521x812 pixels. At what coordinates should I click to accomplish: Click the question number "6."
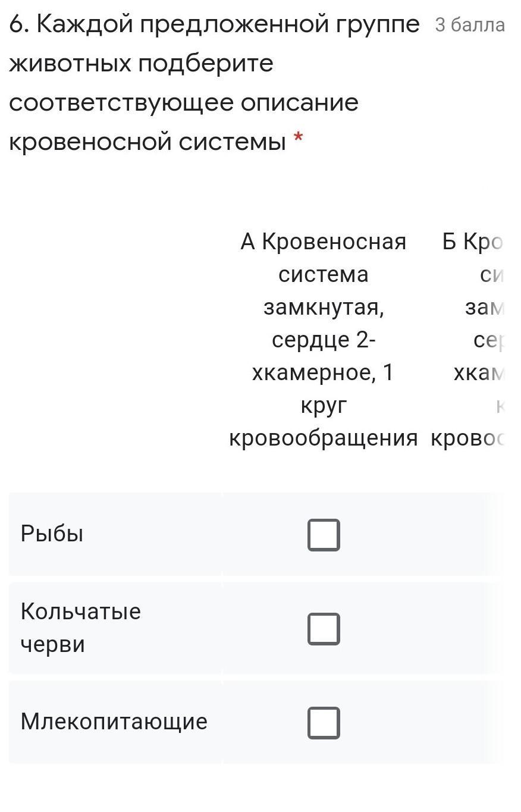[20, 25]
